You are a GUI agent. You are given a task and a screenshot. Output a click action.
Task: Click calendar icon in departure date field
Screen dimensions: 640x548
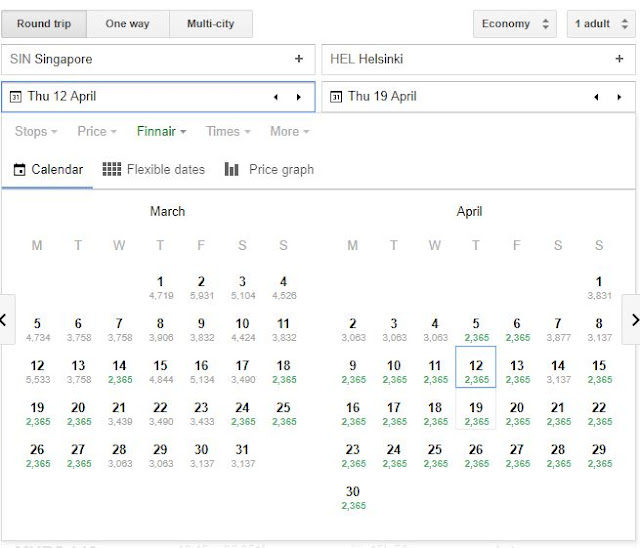coord(15,97)
